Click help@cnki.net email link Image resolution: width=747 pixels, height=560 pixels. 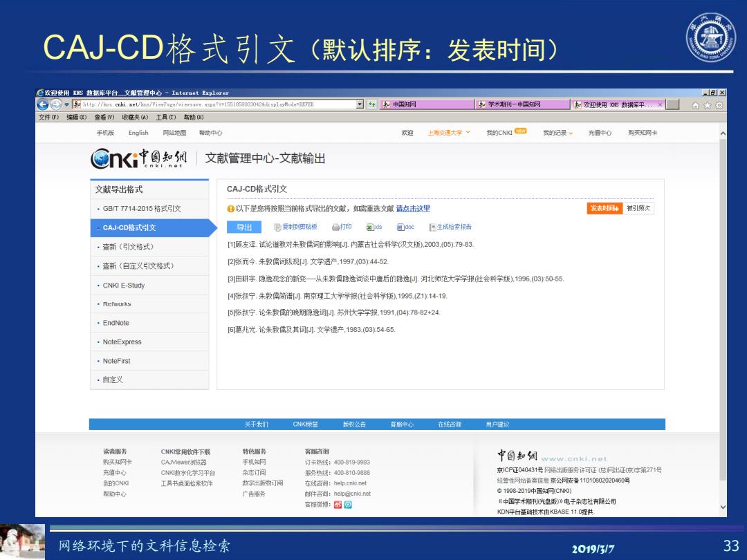tap(352, 494)
